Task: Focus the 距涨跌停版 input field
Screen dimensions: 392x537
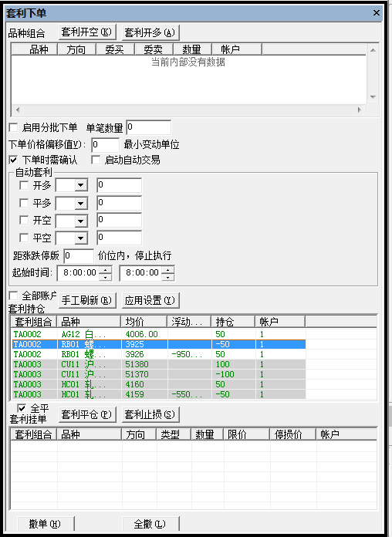Action: [79, 256]
